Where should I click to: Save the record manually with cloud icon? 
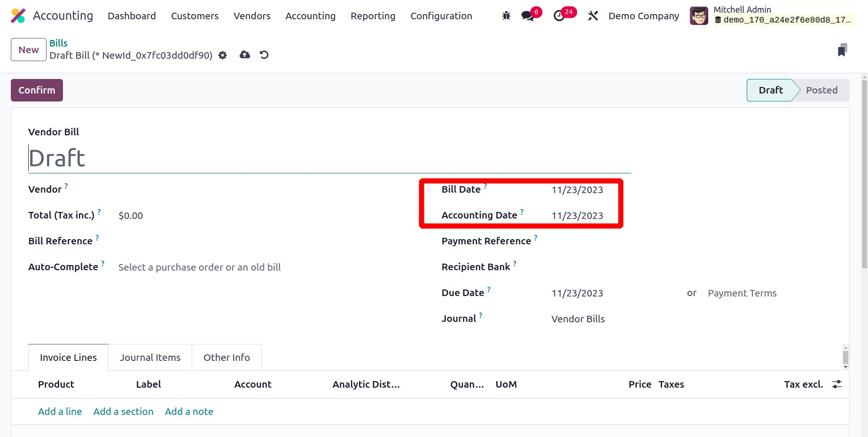point(245,55)
